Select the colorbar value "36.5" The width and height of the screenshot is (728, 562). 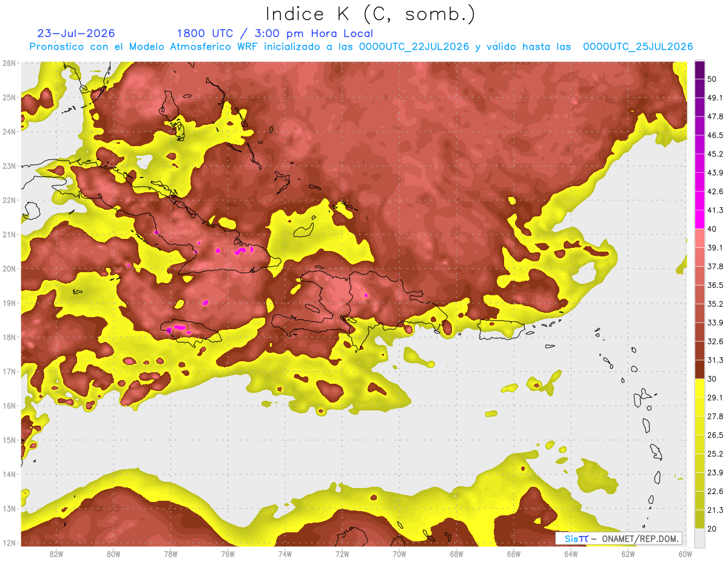click(716, 285)
